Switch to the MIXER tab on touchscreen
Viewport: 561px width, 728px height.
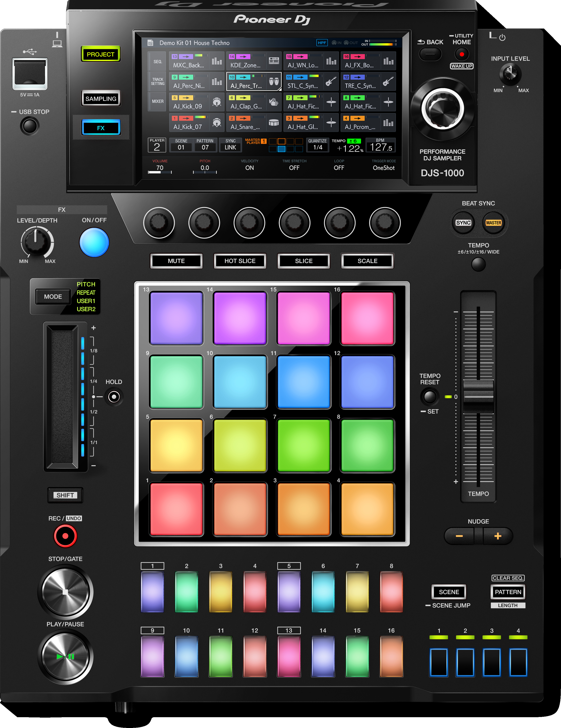pos(158,101)
